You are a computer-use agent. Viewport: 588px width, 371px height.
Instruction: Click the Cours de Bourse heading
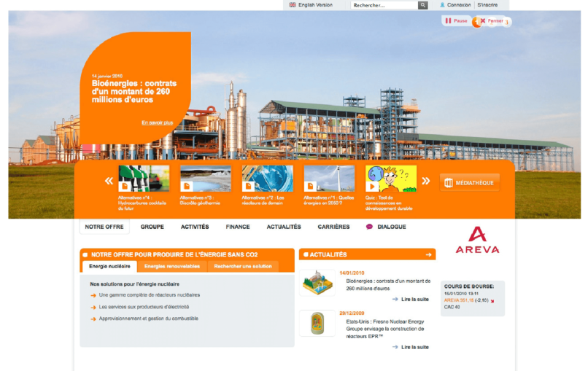click(x=469, y=286)
